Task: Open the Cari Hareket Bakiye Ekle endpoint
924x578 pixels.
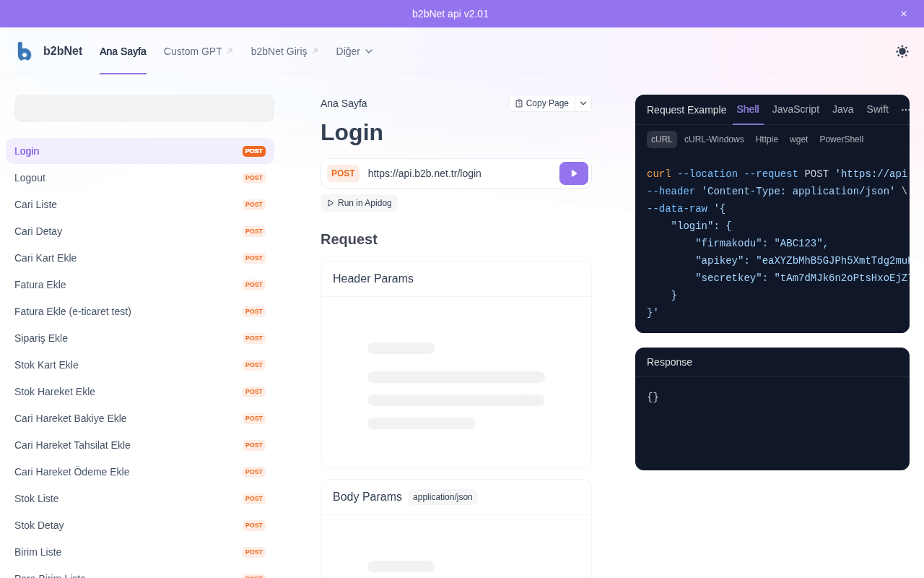Action: (x=140, y=418)
